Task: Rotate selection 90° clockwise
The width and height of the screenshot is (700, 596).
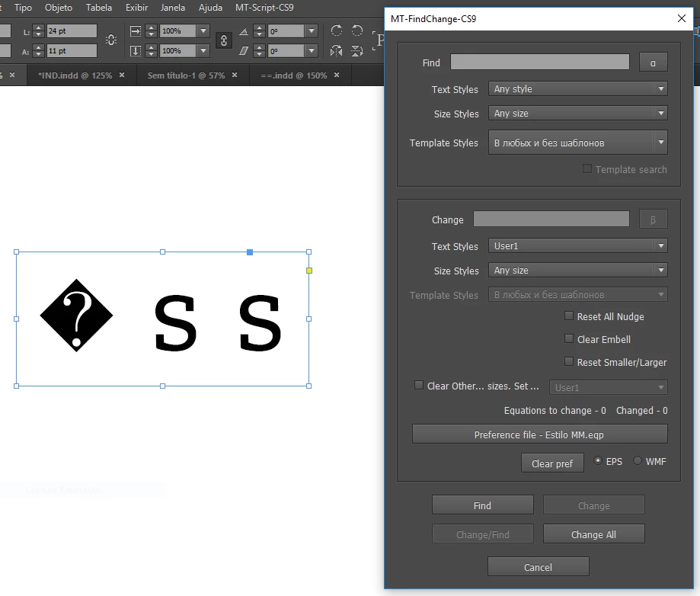Action: click(337, 30)
